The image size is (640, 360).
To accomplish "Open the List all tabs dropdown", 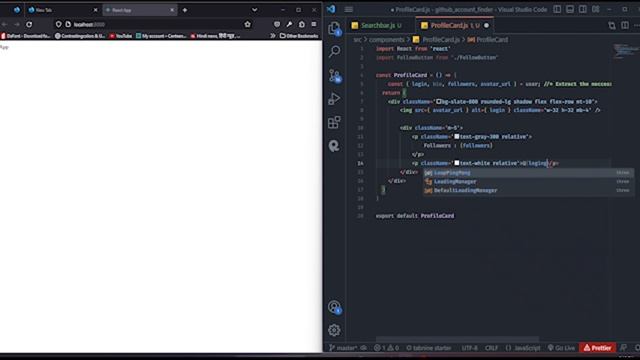I will (254, 10).
